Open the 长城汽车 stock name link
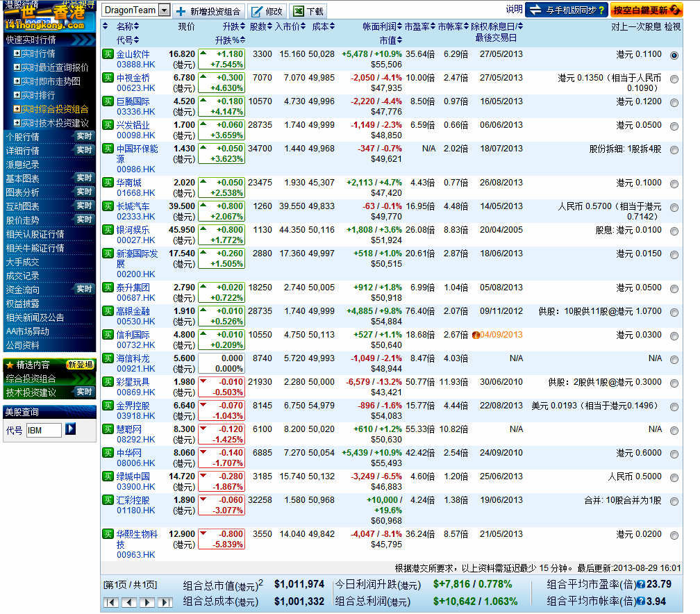Screen dimensions: 700x614 (133, 206)
